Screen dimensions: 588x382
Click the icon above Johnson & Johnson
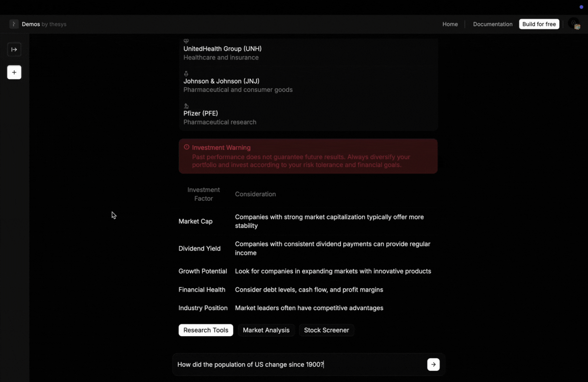coord(186,73)
